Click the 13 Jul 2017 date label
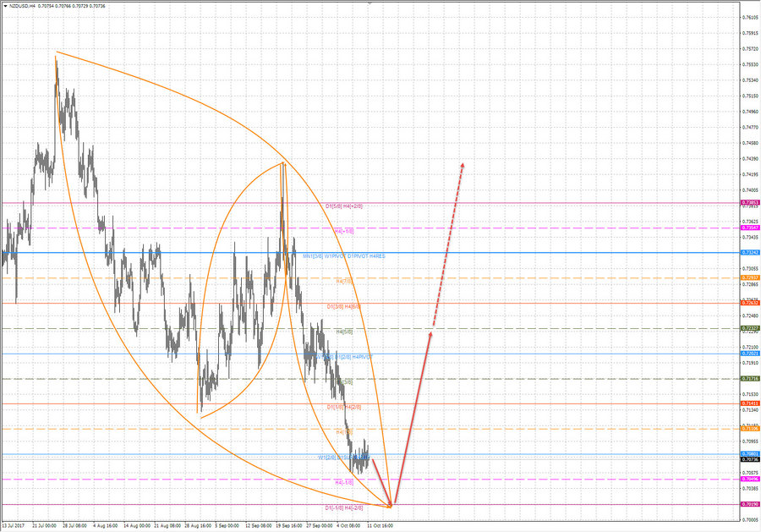The image size is (761, 532). [x=14, y=526]
